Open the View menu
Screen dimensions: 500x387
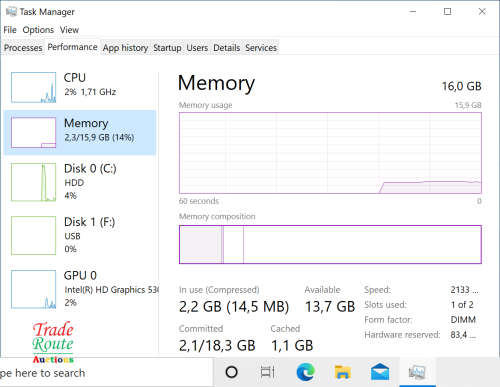[69, 30]
